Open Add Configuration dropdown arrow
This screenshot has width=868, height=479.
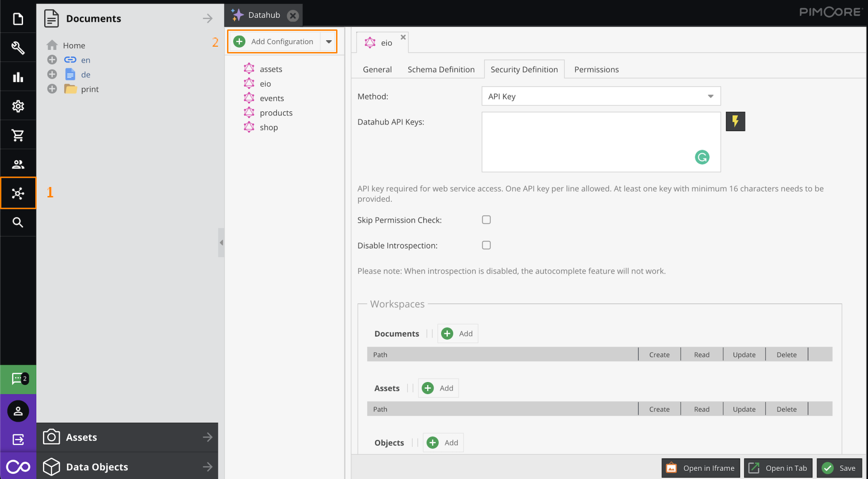click(x=329, y=42)
